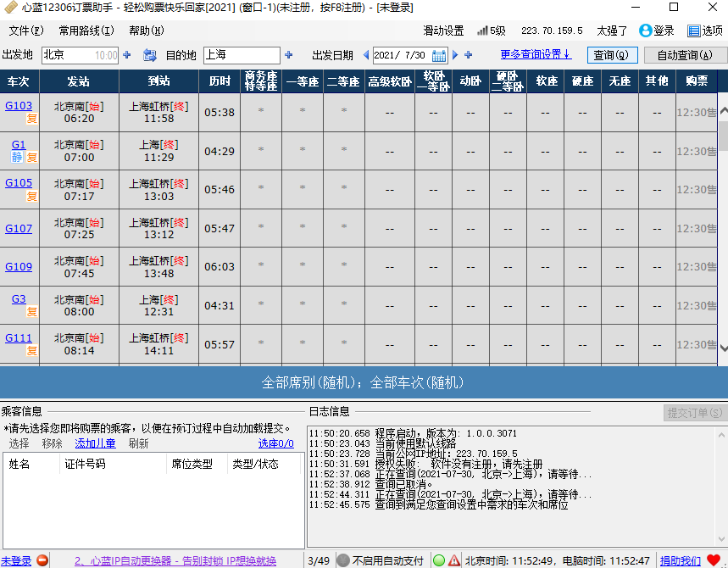Open the 选座0/0 seat selection link
Viewport: 728px width, 568px height.
(275, 443)
